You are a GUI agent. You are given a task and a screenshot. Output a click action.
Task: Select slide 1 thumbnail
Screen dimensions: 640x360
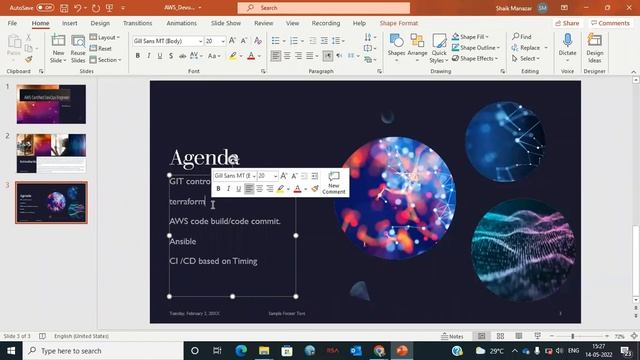(51, 104)
